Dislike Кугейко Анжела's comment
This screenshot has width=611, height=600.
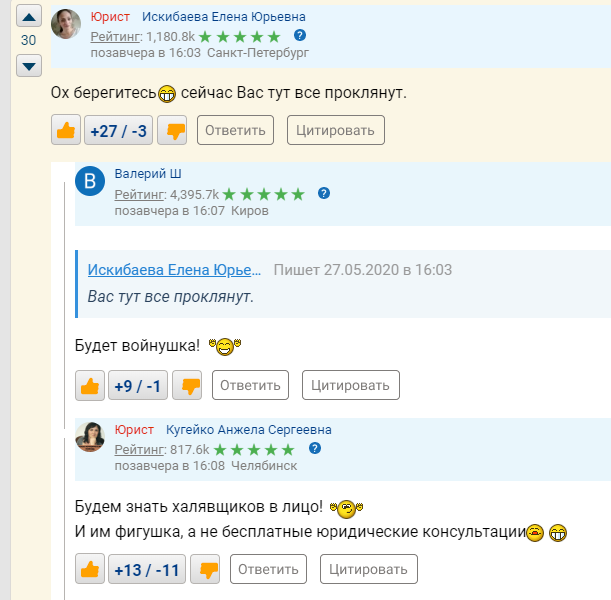pyautogui.click(x=208, y=570)
